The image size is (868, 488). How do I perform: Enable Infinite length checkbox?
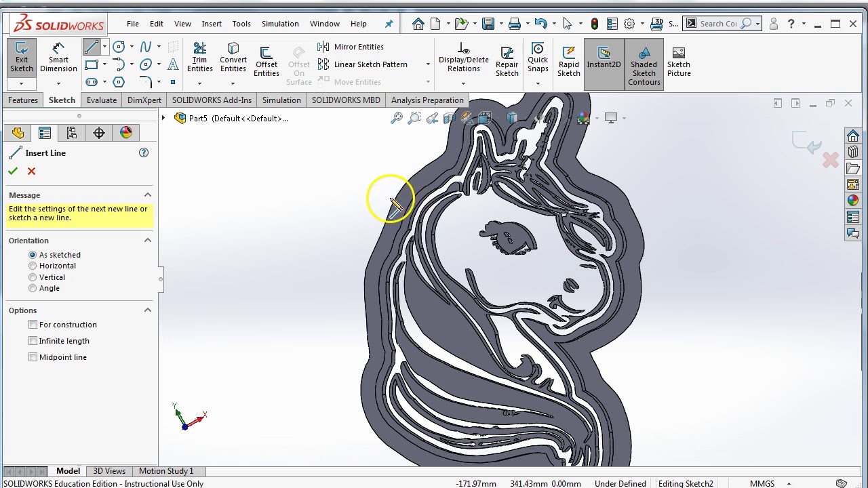33,341
